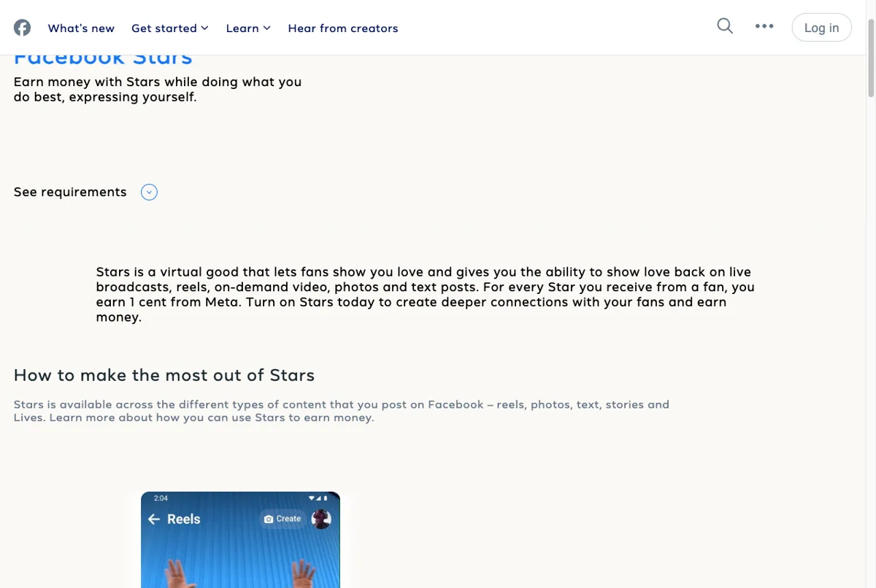The width and height of the screenshot is (876, 588).
Task: Click the back arrow in Reels preview
Action: click(154, 519)
